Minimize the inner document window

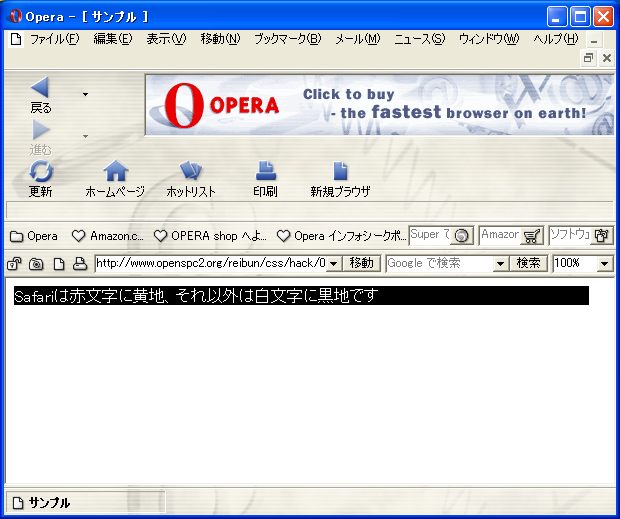click(594, 40)
